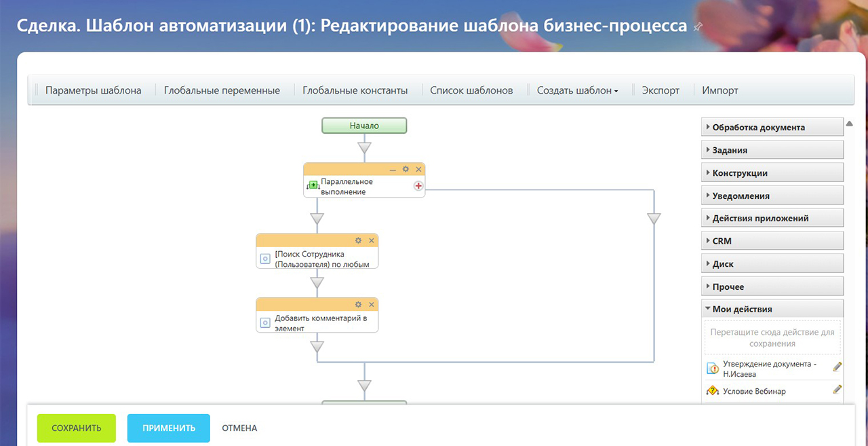Edit saved action Утверждение документа - Н.Исаева with pencil
The height and width of the screenshot is (446, 868).
[x=837, y=367]
